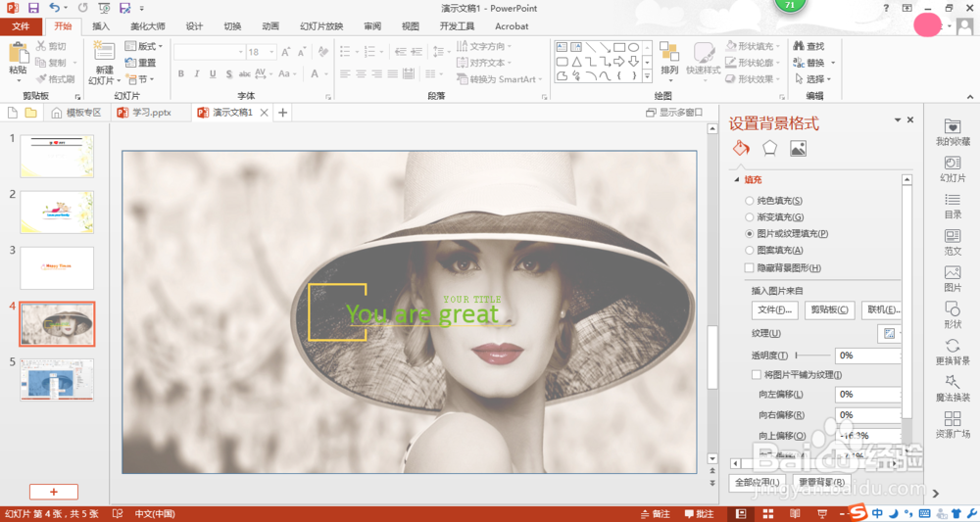Click the File (文件(F)...) picture source button
This screenshot has height=522, width=980.
[774, 309]
